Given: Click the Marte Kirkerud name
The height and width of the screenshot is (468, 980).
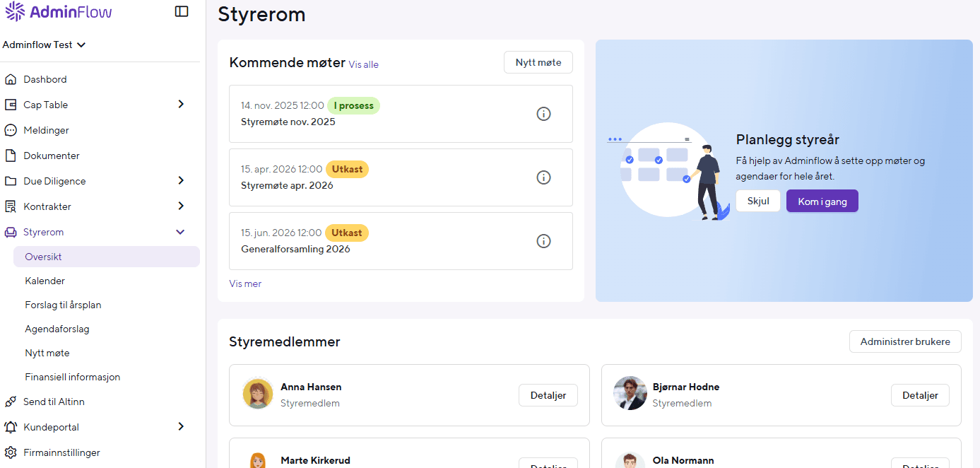Looking at the screenshot, I should (x=315, y=460).
